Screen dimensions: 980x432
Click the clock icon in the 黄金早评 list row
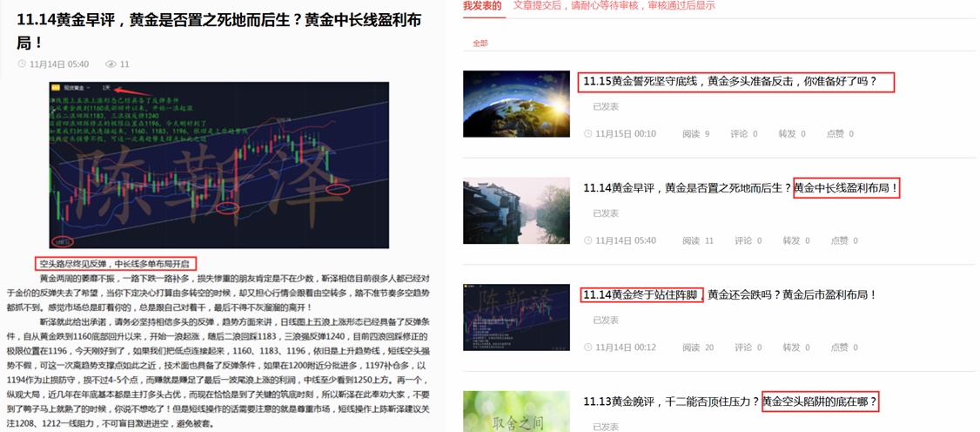pos(588,240)
